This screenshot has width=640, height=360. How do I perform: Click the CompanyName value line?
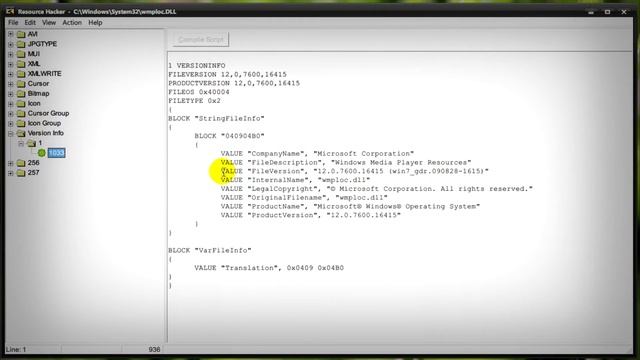coord(317,153)
